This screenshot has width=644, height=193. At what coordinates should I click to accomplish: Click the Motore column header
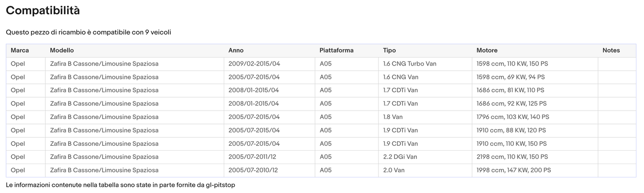(x=487, y=50)
